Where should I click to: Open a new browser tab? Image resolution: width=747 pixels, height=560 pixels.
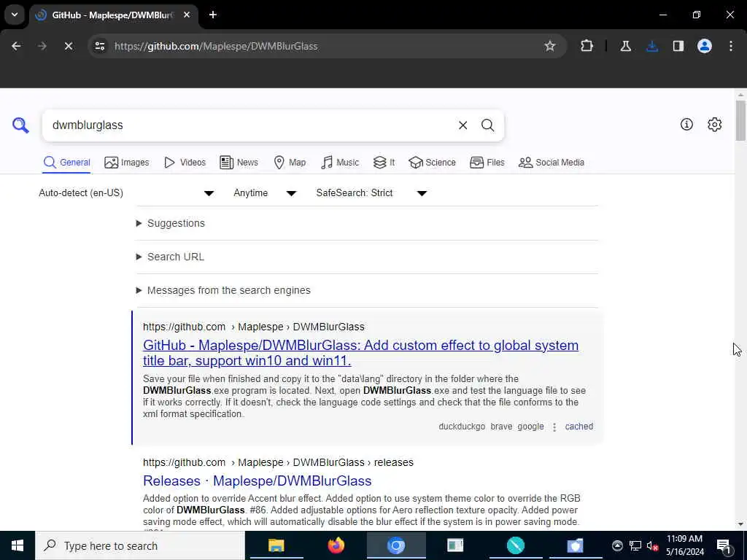213,15
